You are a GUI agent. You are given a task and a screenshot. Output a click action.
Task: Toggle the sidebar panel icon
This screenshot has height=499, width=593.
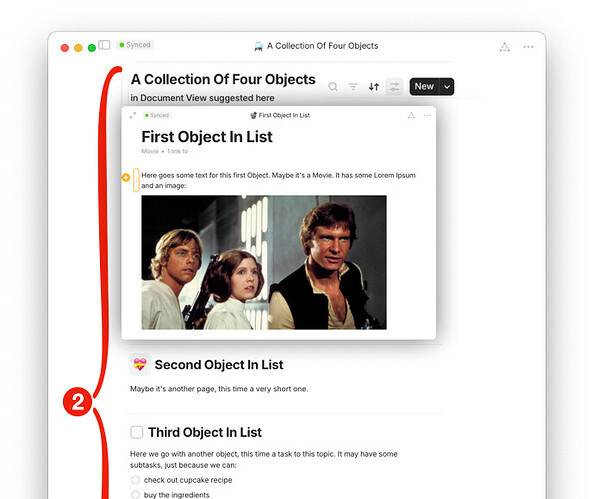(x=104, y=45)
